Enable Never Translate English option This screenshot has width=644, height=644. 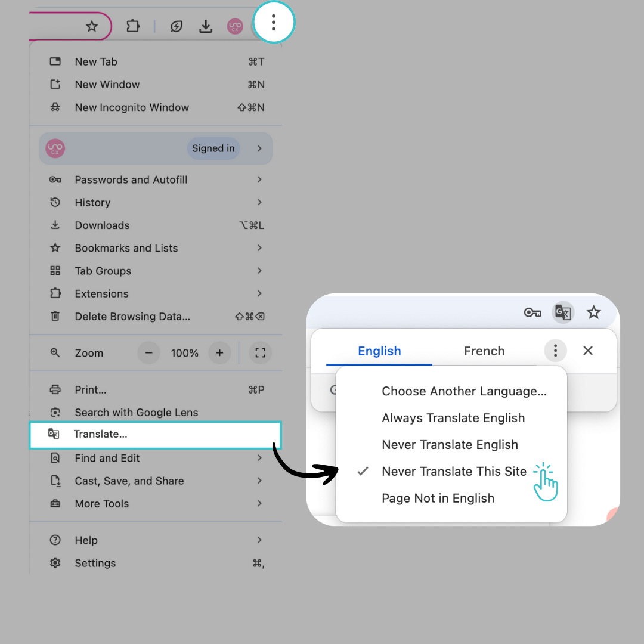tap(450, 445)
